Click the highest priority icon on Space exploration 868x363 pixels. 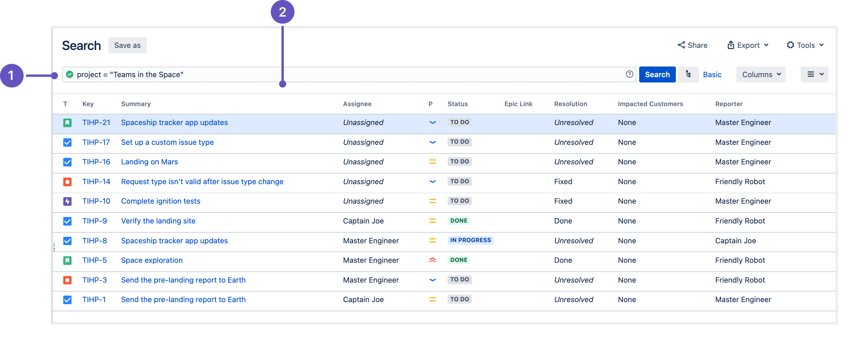(x=432, y=260)
